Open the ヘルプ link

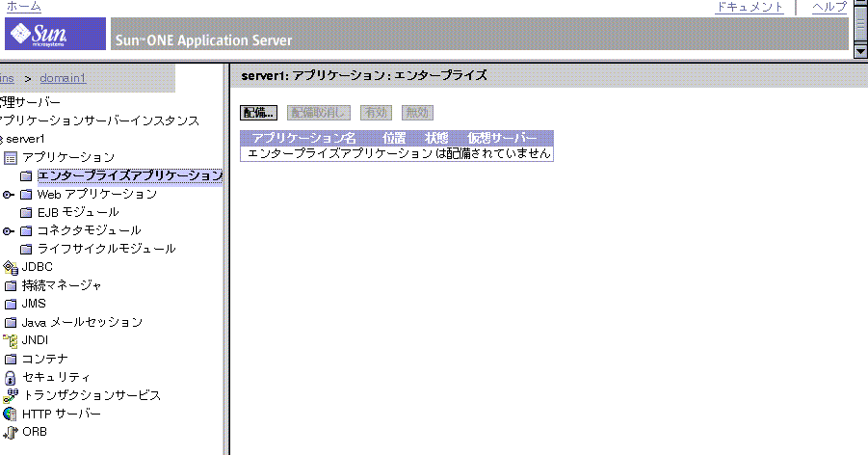pos(829,7)
